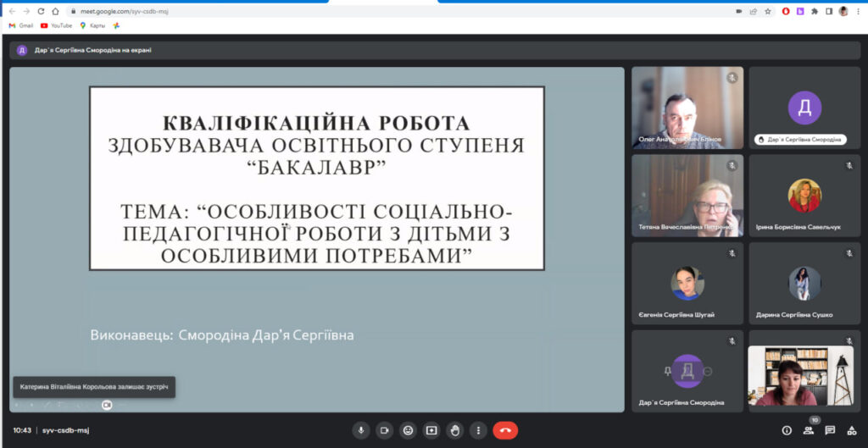Open the YouTube bookmark

[x=57, y=25]
